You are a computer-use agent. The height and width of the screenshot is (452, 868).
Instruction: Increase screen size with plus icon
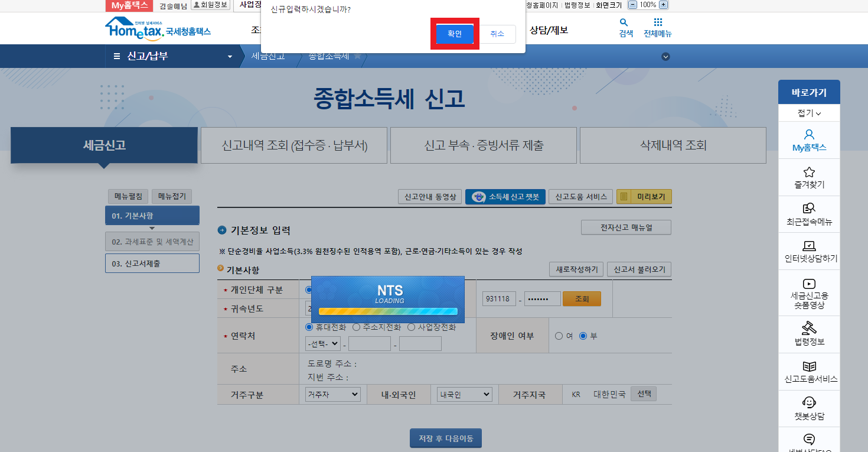point(663,5)
